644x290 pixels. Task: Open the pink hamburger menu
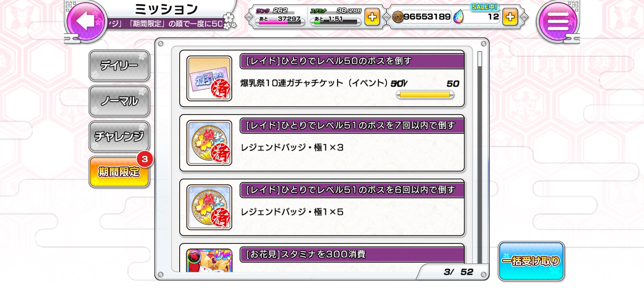(558, 21)
